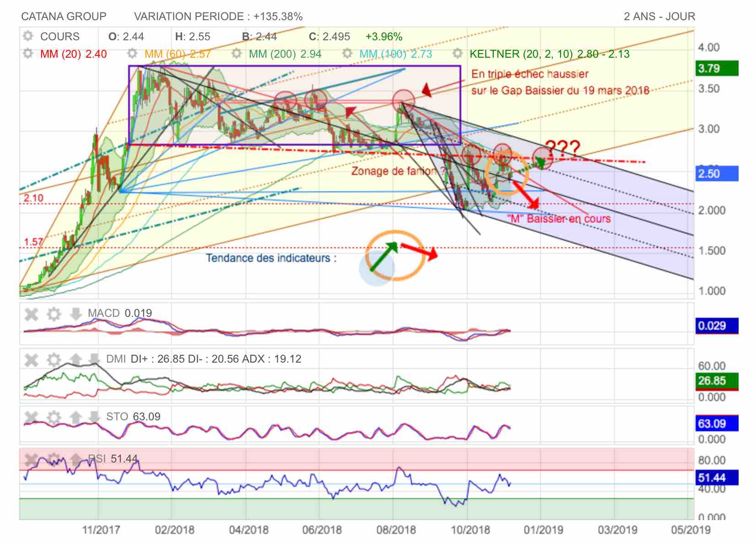756x543 pixels.
Task: Click the MM (100) 2.73 legend label
Action: click(396, 54)
